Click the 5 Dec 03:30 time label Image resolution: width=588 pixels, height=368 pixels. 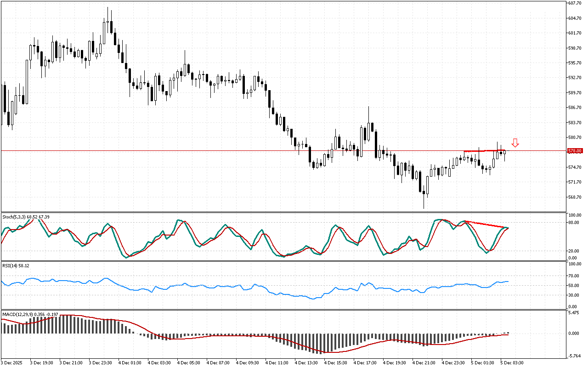[x=512, y=362]
